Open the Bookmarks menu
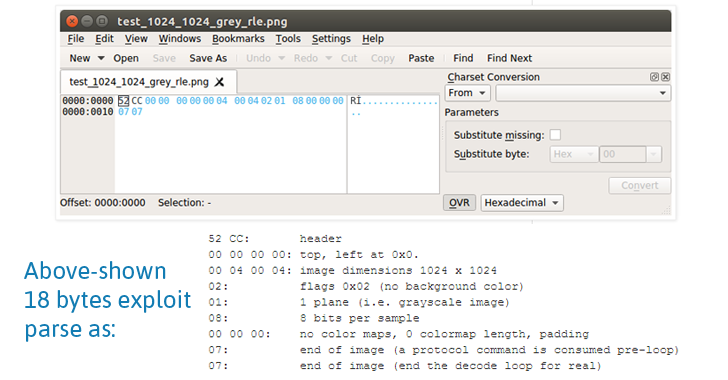This screenshot has height=380, width=728. [238, 39]
